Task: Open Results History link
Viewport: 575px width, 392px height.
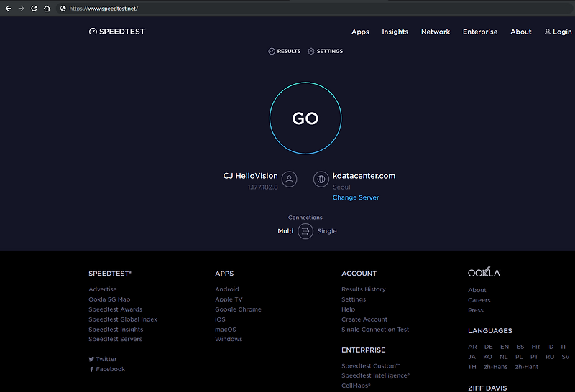Action: pos(364,289)
